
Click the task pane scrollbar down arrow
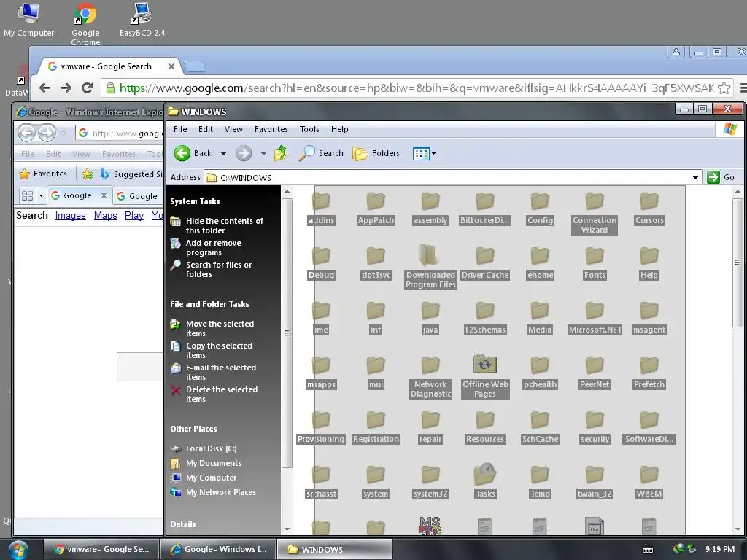(x=287, y=529)
